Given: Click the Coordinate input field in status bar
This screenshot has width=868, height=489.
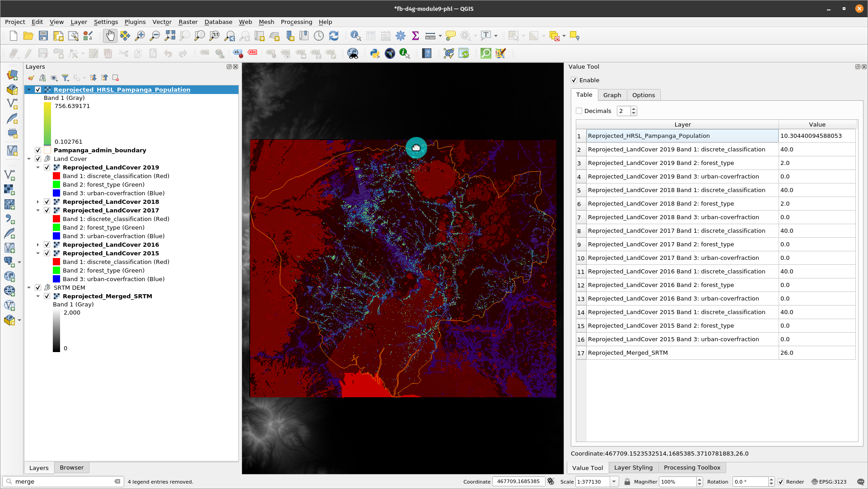Looking at the screenshot, I should tap(518, 482).
